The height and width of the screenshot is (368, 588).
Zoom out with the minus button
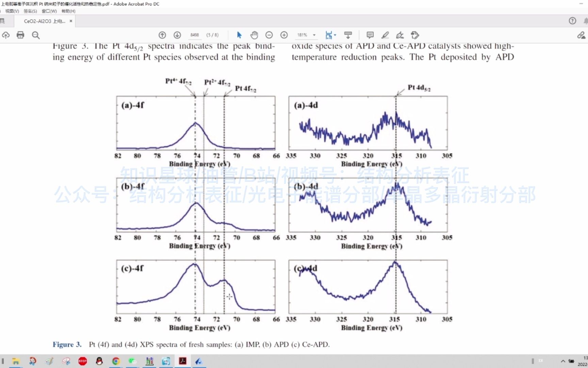(x=269, y=35)
